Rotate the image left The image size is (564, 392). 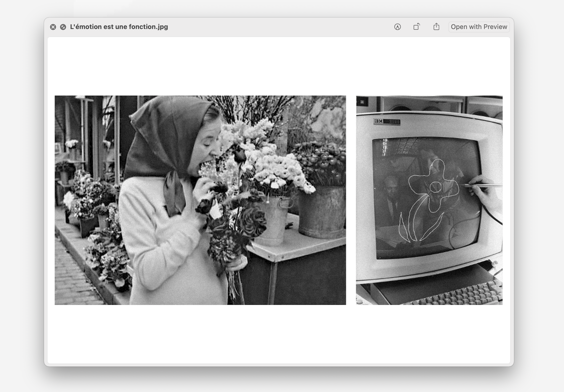pyautogui.click(x=417, y=27)
